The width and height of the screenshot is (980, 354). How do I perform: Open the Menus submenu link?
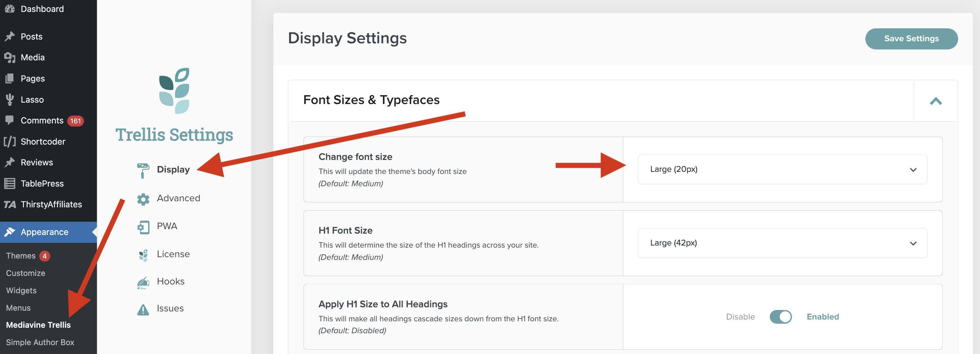click(18, 308)
